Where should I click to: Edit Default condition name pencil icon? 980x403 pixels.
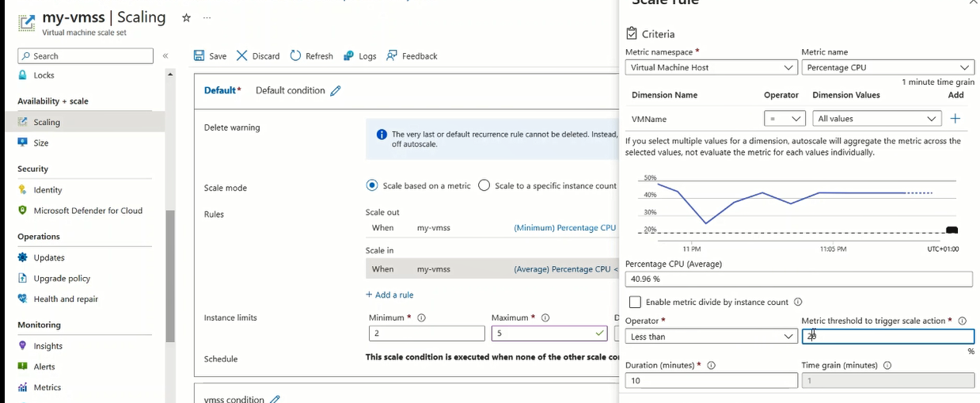(336, 91)
